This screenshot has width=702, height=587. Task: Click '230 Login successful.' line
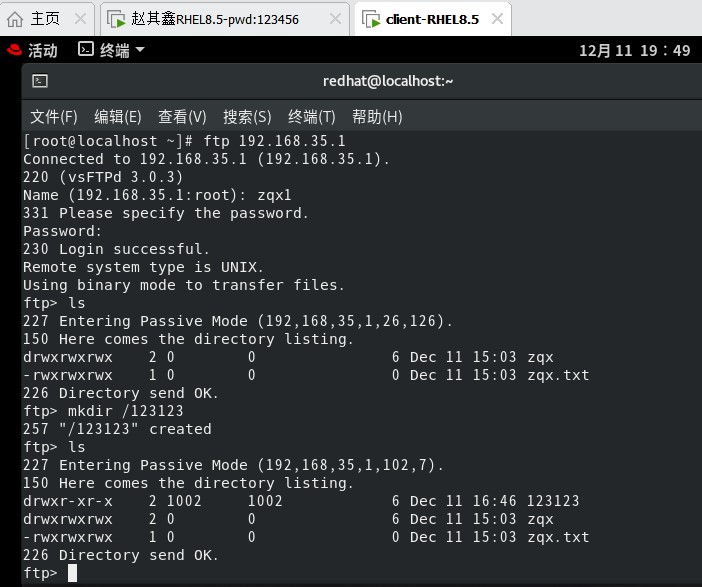116,249
